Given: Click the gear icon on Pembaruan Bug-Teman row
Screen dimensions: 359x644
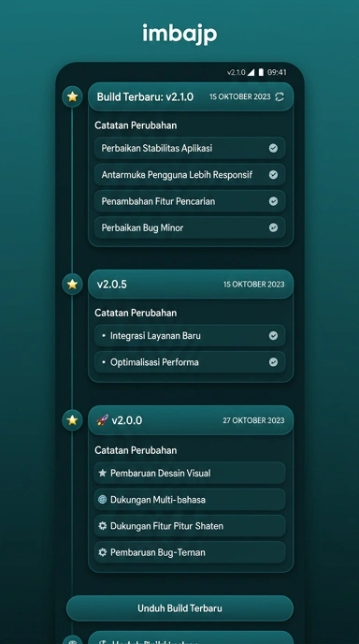Looking at the screenshot, I should pyautogui.click(x=103, y=552).
